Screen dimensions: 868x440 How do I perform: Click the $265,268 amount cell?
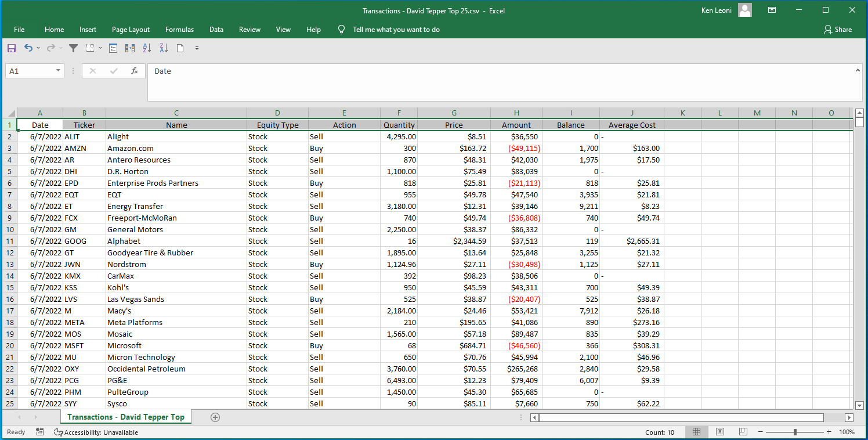point(516,369)
